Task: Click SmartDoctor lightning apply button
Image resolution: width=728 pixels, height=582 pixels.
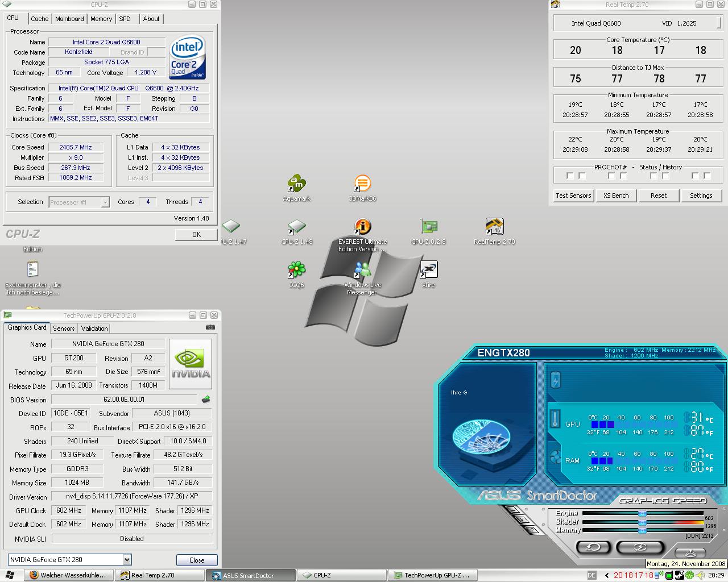Action: [x=639, y=547]
